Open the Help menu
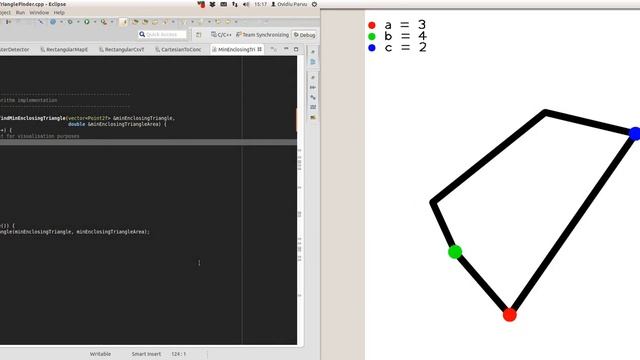The height and width of the screenshot is (360, 640). coord(59,13)
